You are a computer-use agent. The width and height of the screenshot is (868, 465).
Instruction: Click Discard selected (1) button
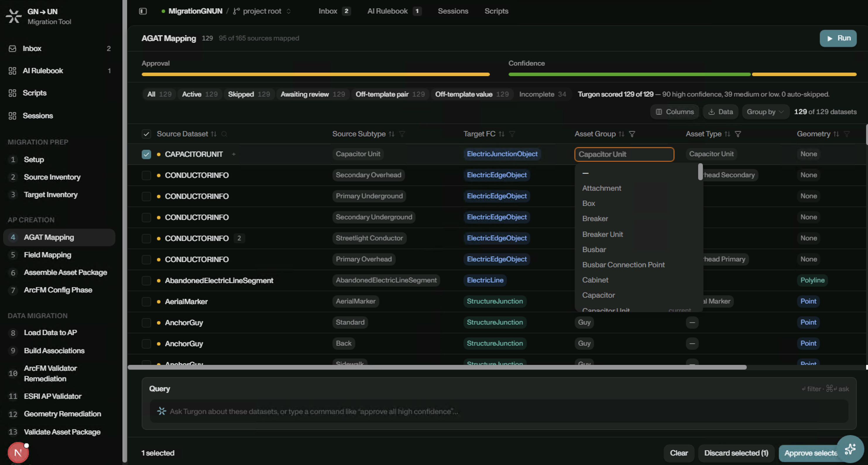point(736,453)
